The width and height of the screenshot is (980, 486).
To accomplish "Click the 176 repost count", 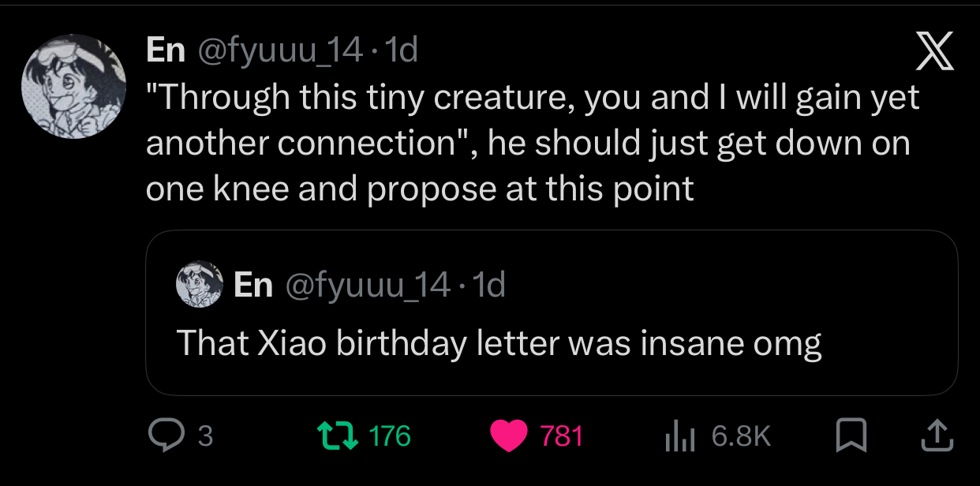I will pos(390,436).
